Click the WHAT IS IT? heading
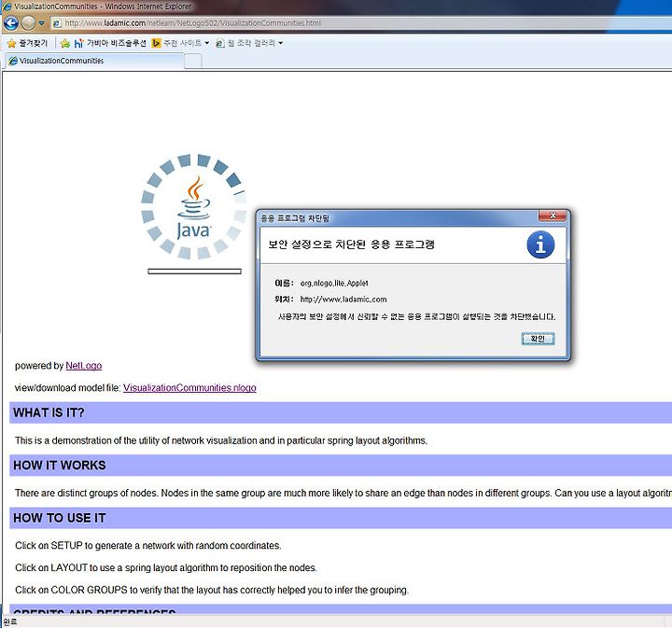Image resolution: width=672 pixels, height=628 pixels. [49, 412]
